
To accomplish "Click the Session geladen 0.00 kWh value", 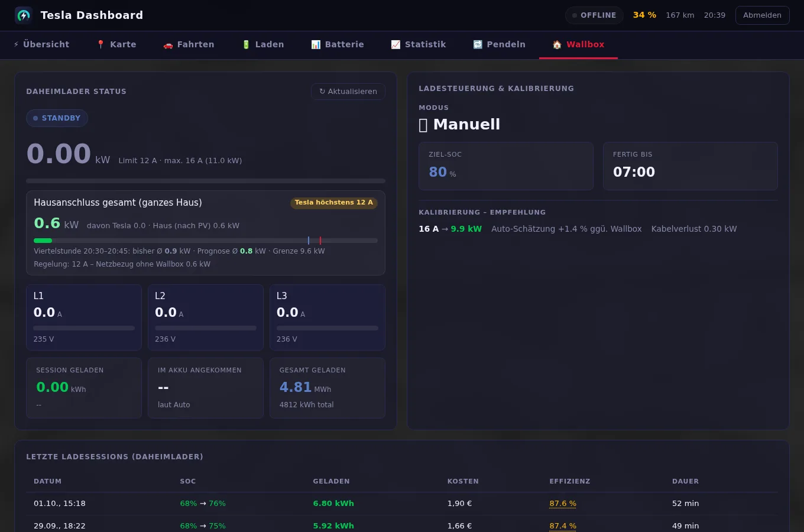I will click(x=61, y=388).
